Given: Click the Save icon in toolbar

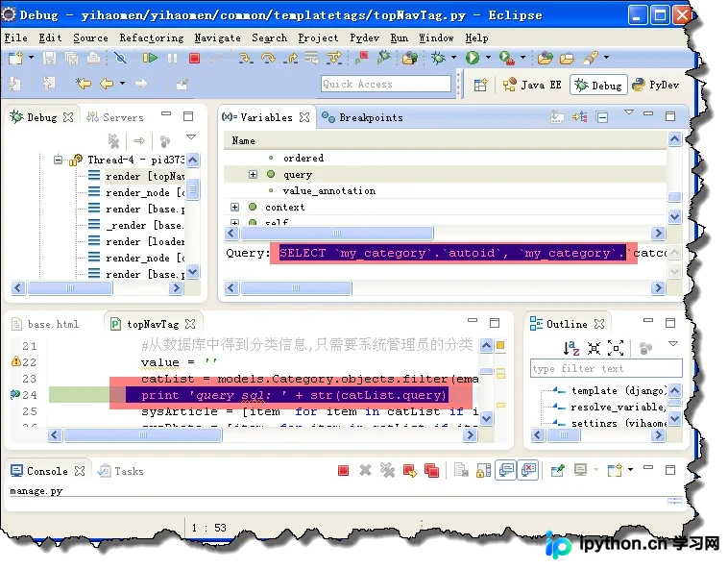Looking at the screenshot, I should coord(49,58).
